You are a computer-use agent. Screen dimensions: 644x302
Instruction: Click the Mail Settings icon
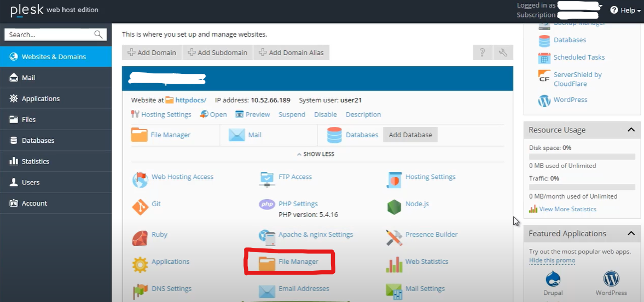(394, 291)
